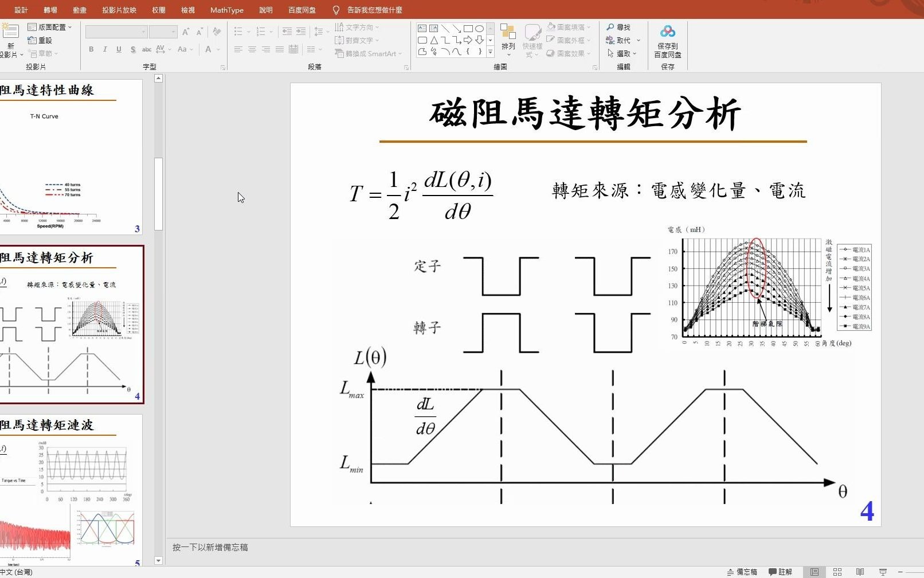The image size is (924, 578).
Task: Click the 重設 reset button
Action: click(x=40, y=40)
